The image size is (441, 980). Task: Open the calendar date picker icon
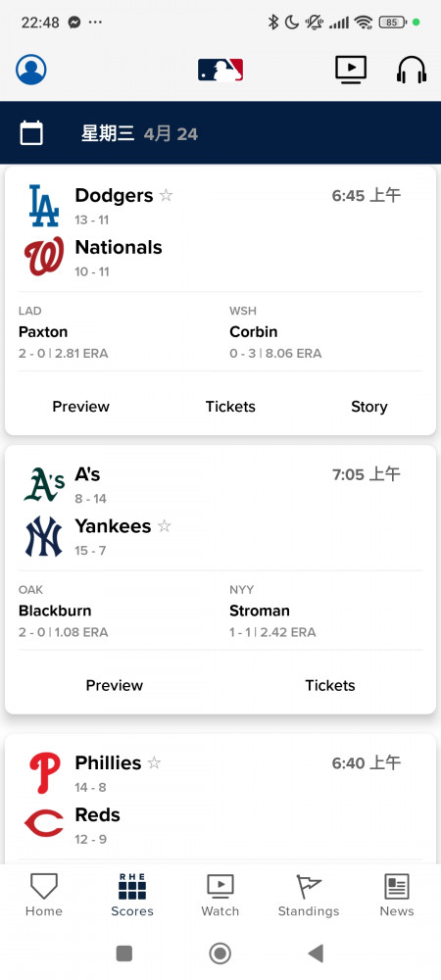[x=31, y=133]
